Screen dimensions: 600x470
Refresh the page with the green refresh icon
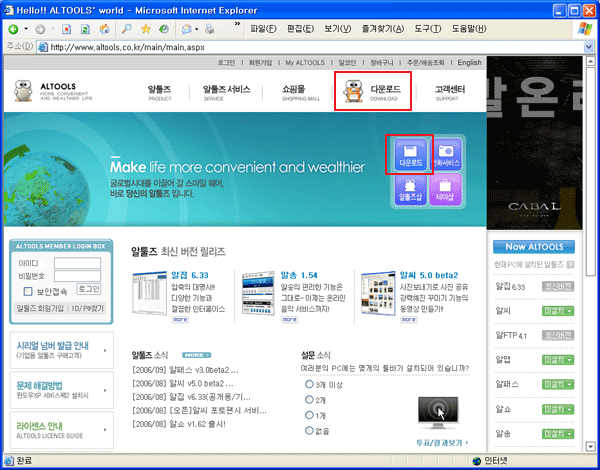point(85,29)
